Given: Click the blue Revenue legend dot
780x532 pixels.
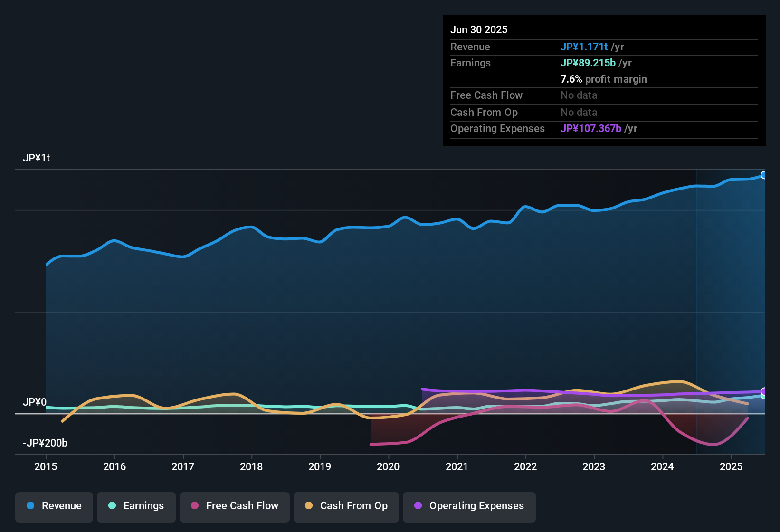Looking at the screenshot, I should pos(30,506).
